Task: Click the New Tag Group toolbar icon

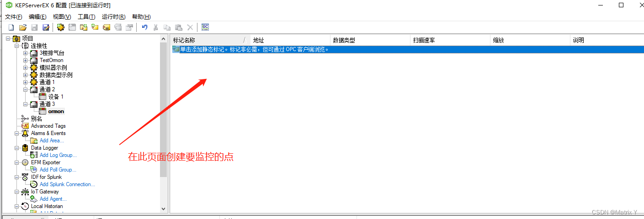Action: pos(84,27)
